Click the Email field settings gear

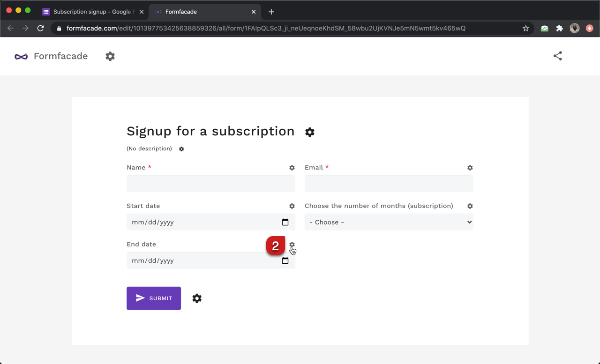(x=470, y=168)
